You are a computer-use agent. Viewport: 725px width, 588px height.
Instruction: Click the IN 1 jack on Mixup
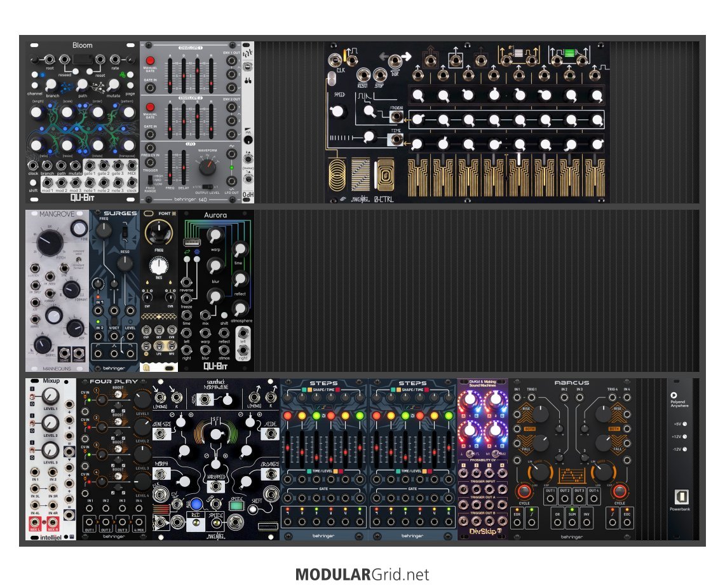35,472
